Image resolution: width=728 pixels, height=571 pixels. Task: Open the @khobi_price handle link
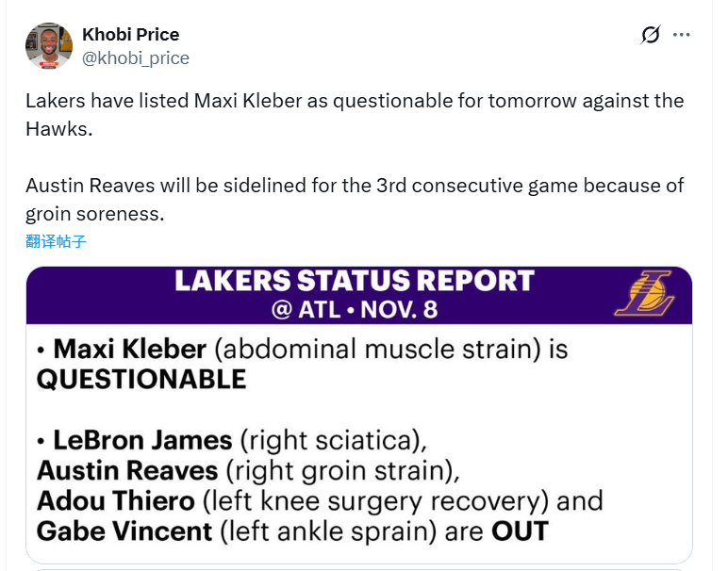(136, 58)
